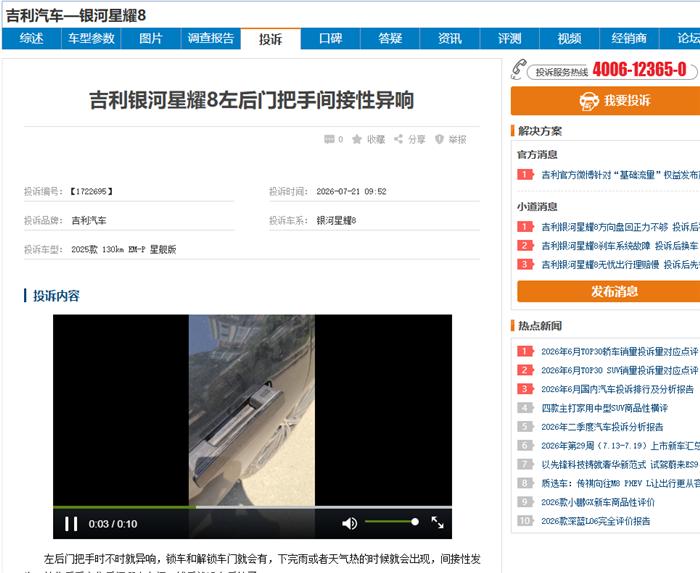Pause the complaint video
700x573 pixels.
click(71, 523)
